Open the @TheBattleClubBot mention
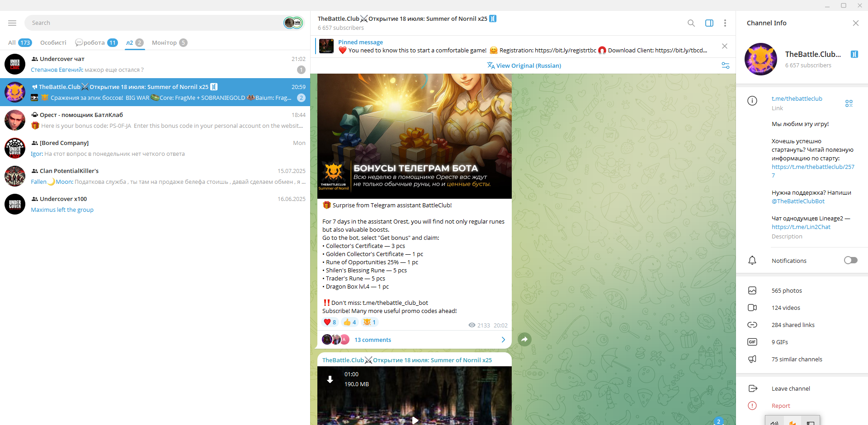 (x=798, y=201)
